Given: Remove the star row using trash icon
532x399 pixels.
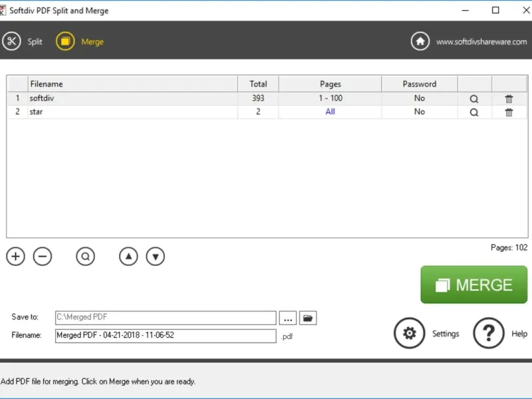Looking at the screenshot, I should pos(509,112).
